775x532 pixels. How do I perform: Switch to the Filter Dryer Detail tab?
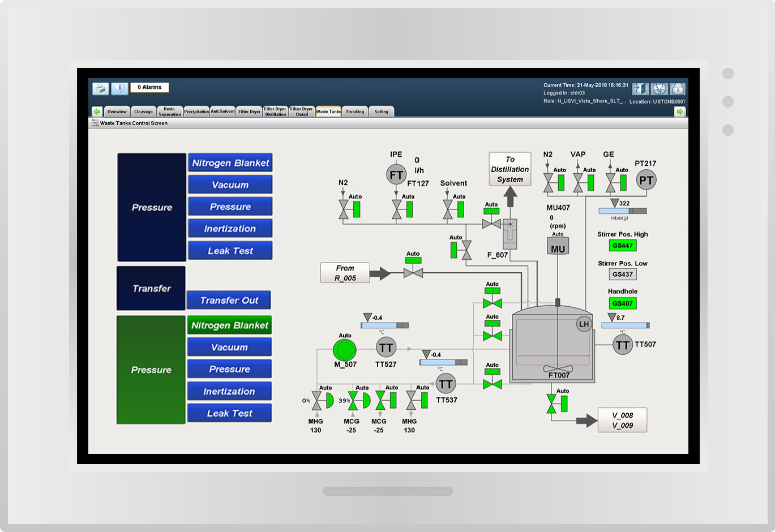point(302,111)
